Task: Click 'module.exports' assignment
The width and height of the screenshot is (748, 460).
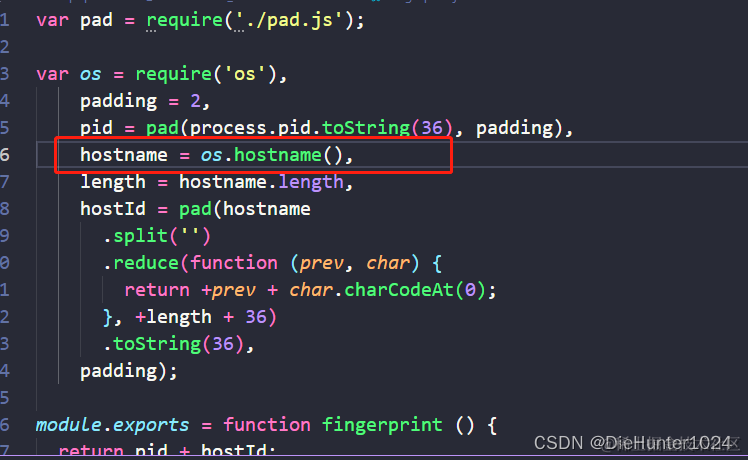Action: (x=113, y=425)
